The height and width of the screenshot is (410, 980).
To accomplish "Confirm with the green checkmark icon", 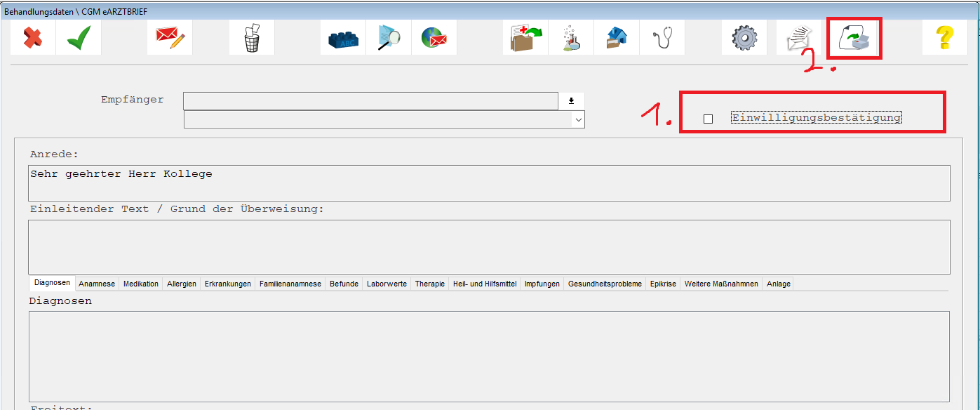I will (79, 37).
